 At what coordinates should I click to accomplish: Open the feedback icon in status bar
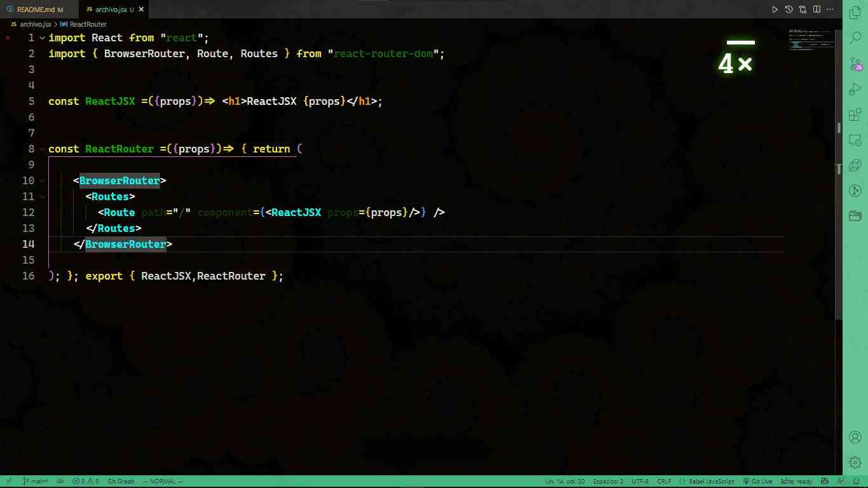(840, 482)
